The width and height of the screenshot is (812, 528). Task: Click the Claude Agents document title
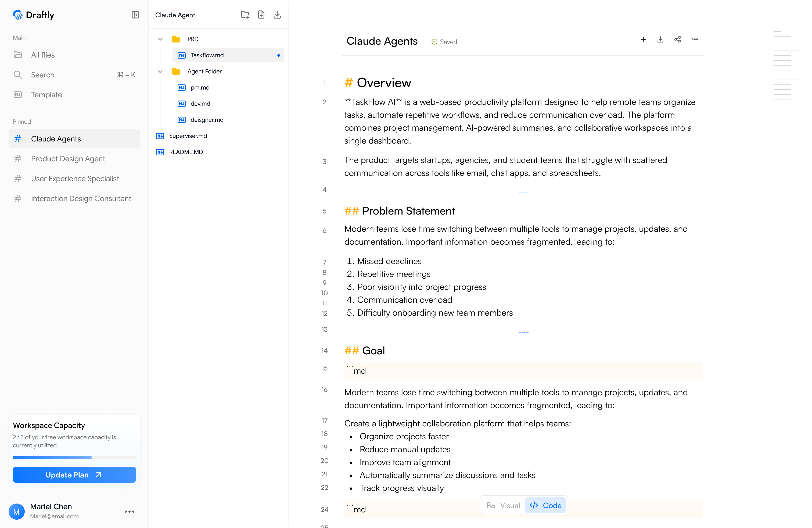tap(382, 41)
